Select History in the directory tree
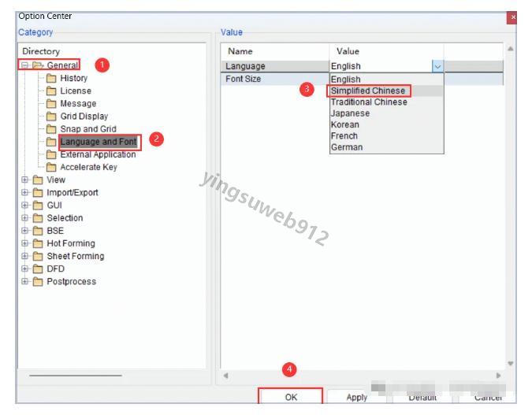The height and width of the screenshot is (415, 532). (x=73, y=78)
